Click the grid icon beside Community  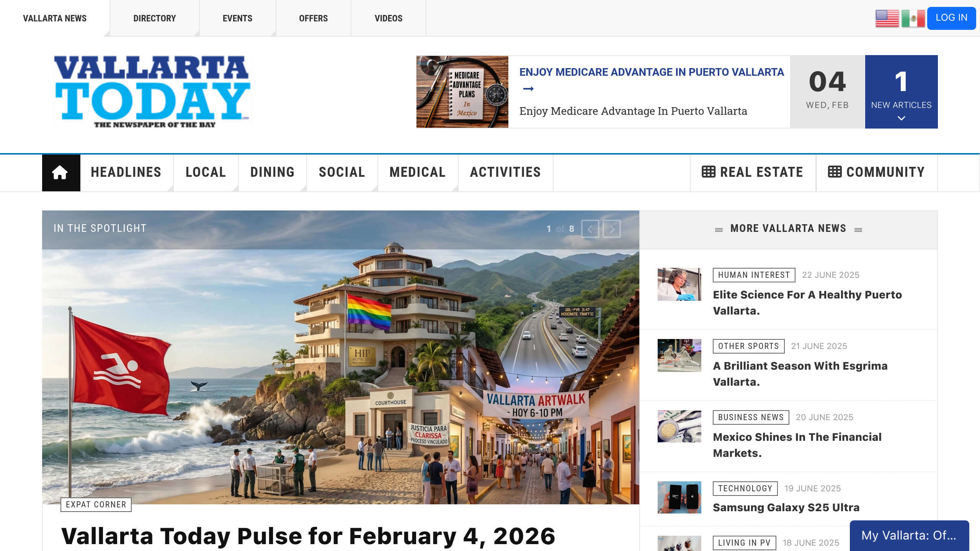tap(835, 172)
